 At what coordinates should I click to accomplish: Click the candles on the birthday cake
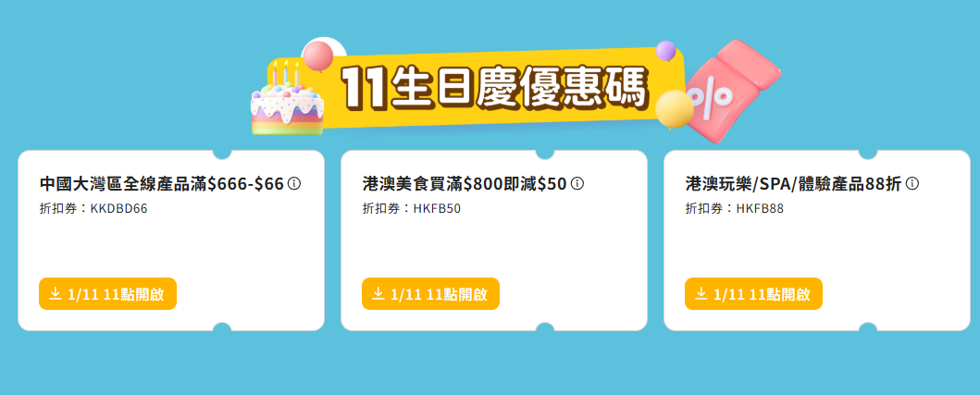pyautogui.click(x=285, y=73)
